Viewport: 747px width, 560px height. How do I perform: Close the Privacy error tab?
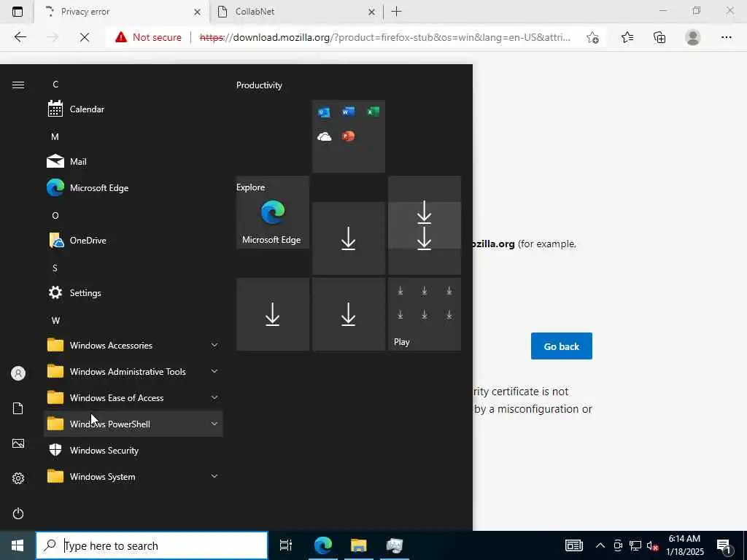point(197,12)
